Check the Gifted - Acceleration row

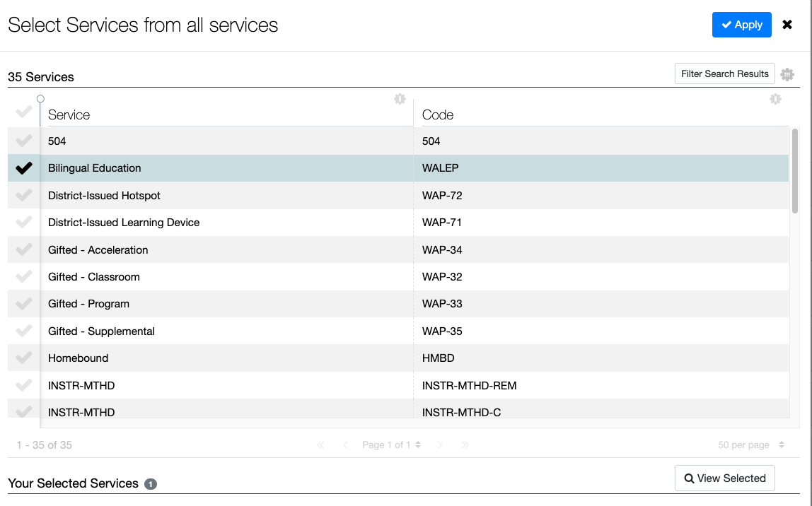point(24,249)
